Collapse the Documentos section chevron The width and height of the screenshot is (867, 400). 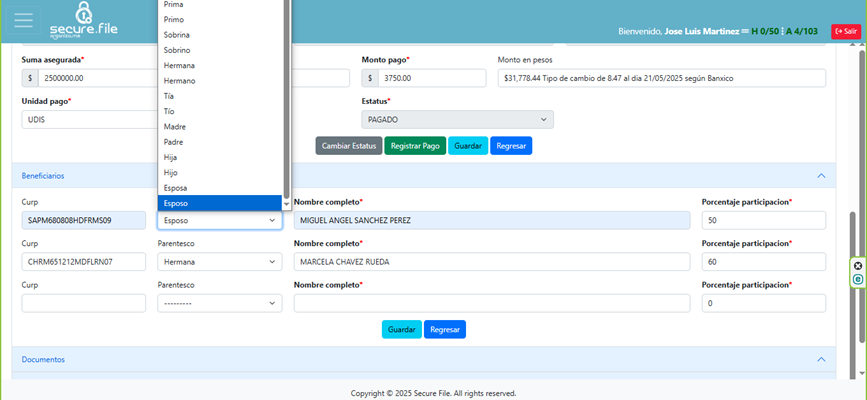pos(821,359)
